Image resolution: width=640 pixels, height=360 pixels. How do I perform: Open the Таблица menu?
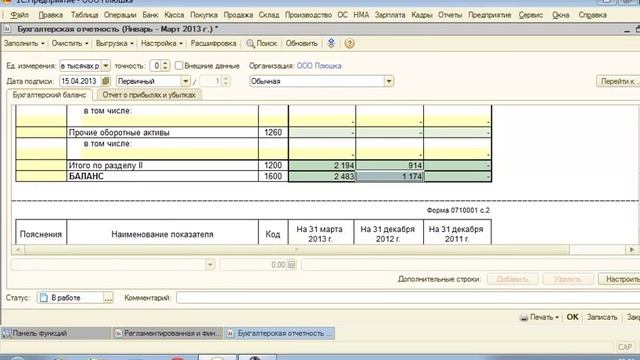[x=84, y=15]
